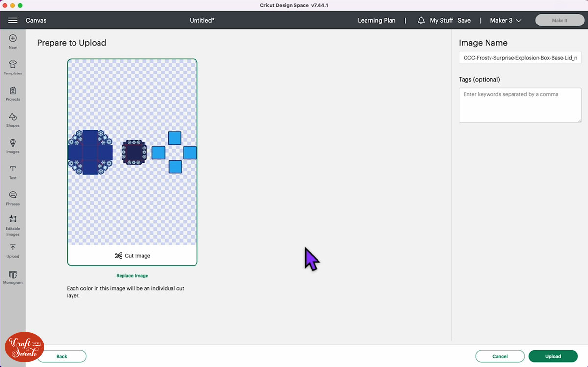The width and height of the screenshot is (588, 367).
Task: Click the Back button
Action: click(62, 356)
